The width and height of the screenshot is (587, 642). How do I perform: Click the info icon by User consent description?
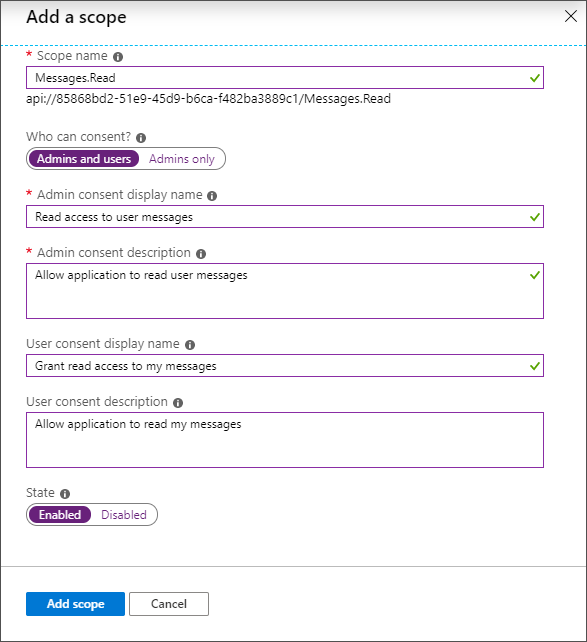178,403
